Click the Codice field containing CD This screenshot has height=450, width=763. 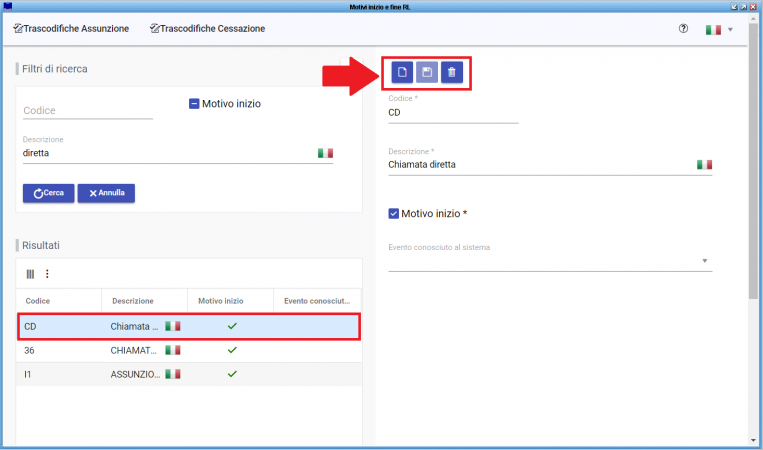(453, 113)
